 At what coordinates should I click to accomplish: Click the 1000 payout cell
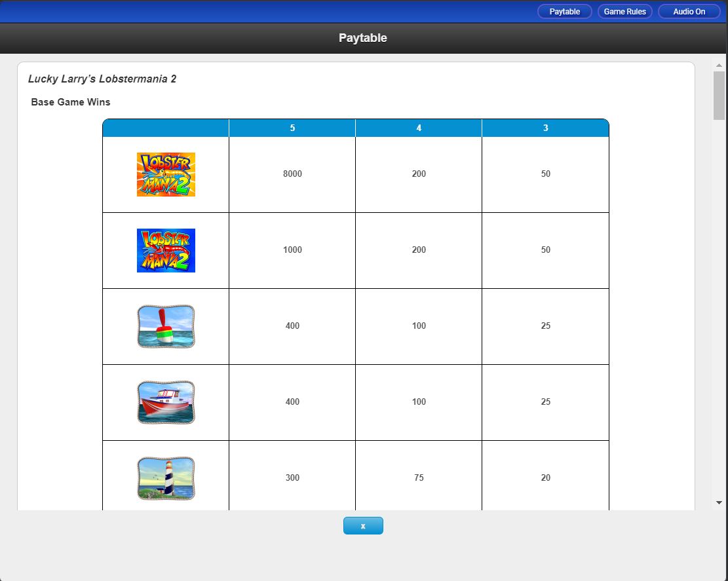pyautogui.click(x=292, y=250)
